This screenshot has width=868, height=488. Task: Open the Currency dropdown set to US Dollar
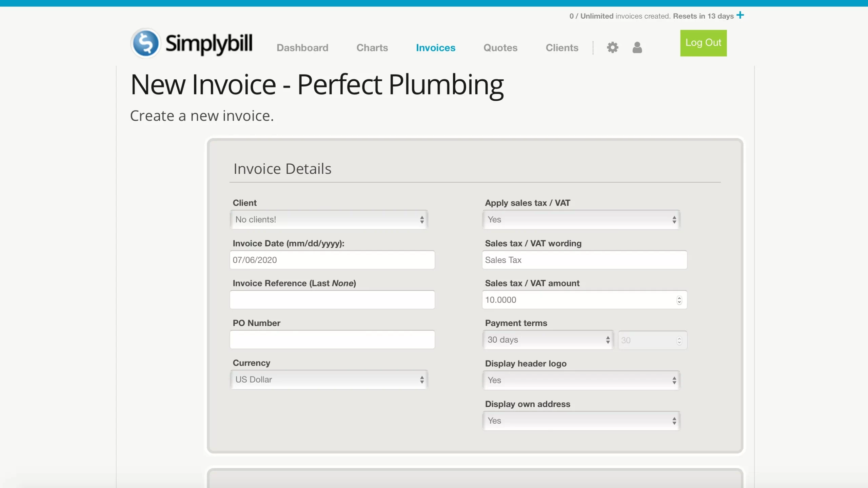click(329, 380)
